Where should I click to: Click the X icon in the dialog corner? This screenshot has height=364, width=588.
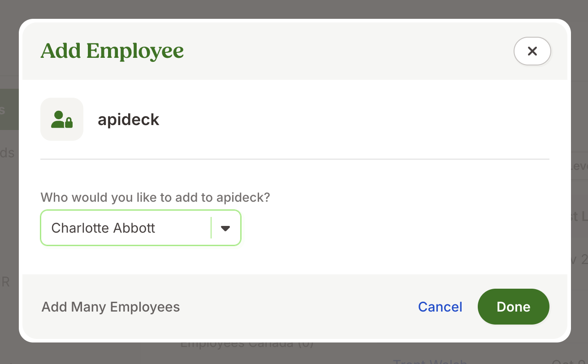tap(532, 51)
